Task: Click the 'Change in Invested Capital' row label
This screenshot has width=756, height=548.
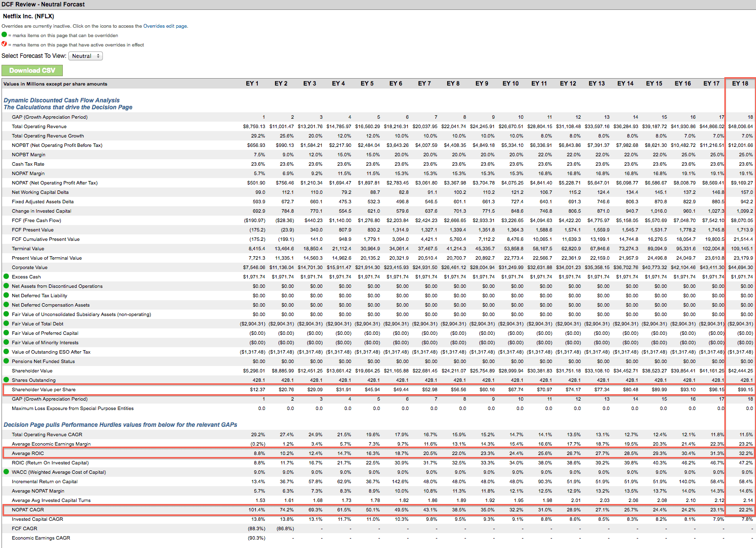Action: pos(42,211)
